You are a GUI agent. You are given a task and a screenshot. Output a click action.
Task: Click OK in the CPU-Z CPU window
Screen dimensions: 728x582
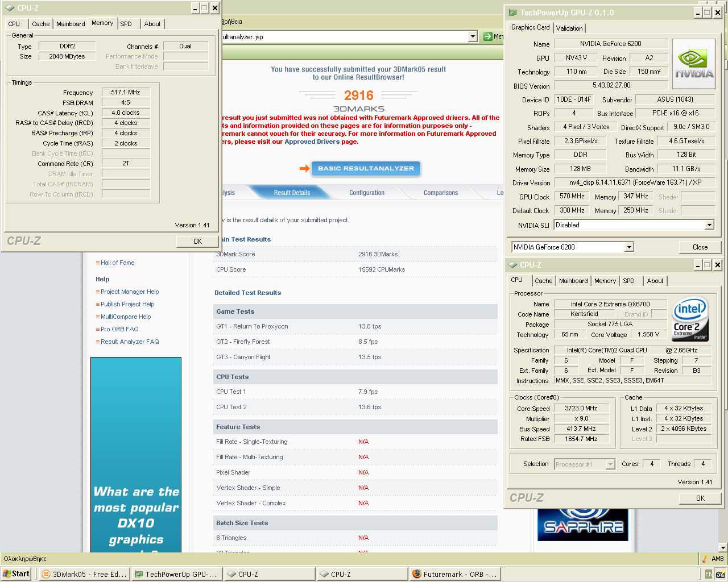pos(700,498)
